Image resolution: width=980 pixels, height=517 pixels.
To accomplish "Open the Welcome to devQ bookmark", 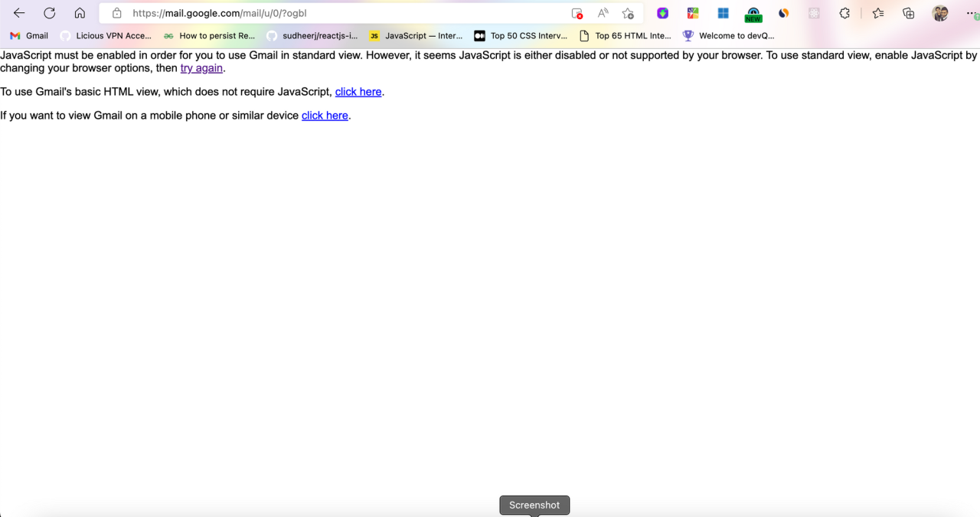I will coord(728,35).
